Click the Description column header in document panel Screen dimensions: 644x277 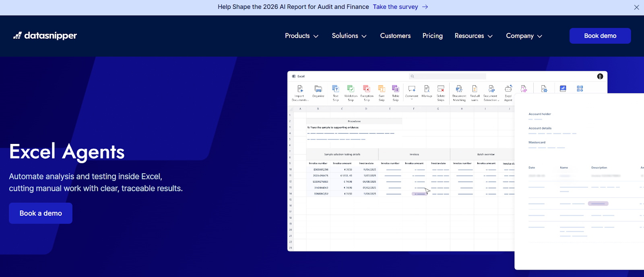coord(599,168)
